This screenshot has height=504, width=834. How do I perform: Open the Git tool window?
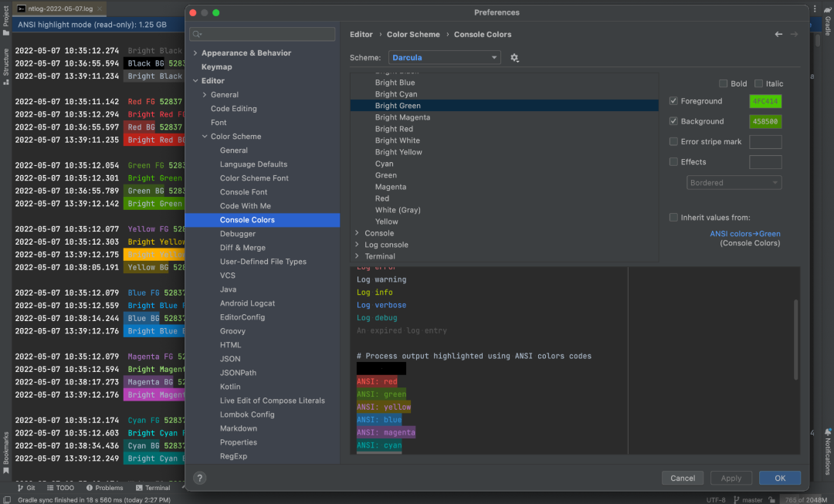point(26,487)
